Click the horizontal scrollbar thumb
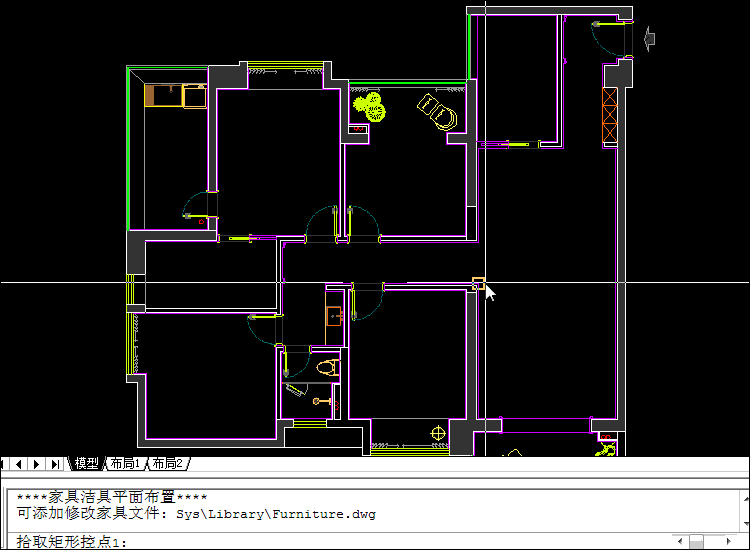This screenshot has width=750, height=550. pyautogui.click(x=696, y=541)
